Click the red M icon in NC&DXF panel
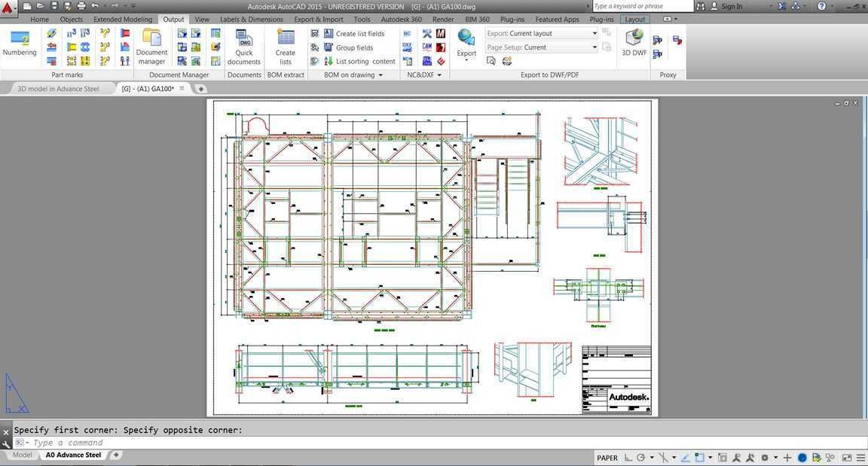This screenshot has width=868, height=466. coord(441,34)
